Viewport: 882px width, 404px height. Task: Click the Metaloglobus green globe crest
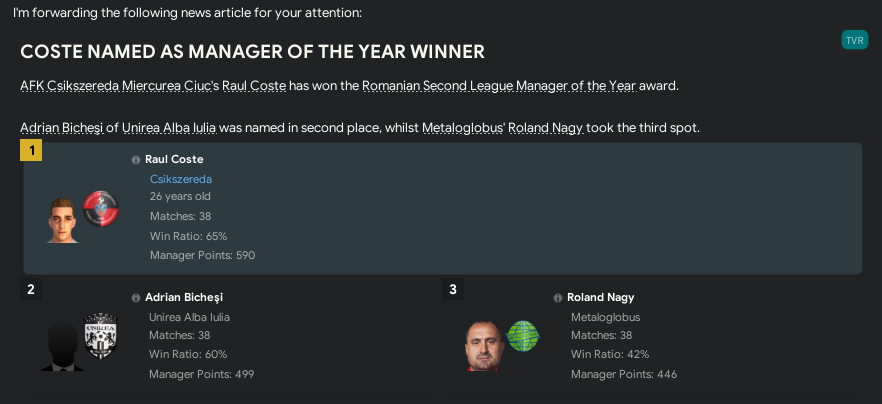[x=523, y=336]
